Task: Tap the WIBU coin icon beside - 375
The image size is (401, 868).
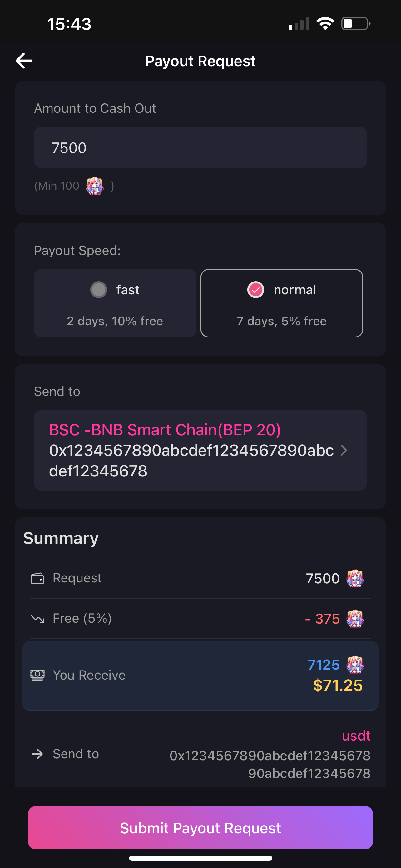Action: click(355, 619)
